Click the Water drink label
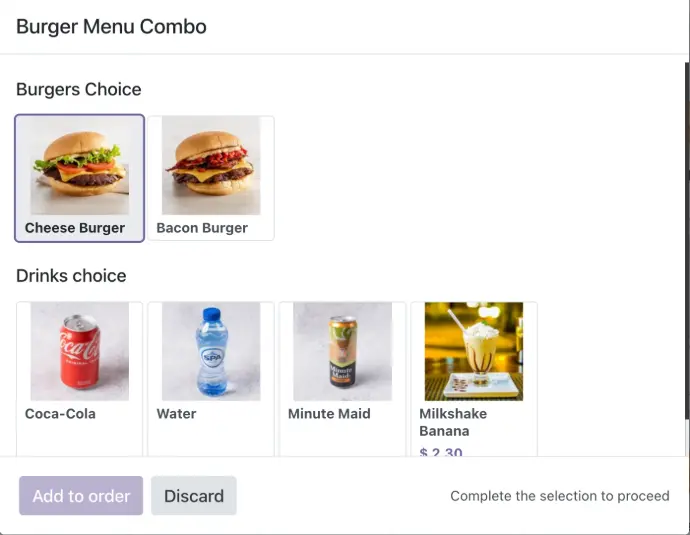The width and height of the screenshot is (690, 535). [x=176, y=414]
